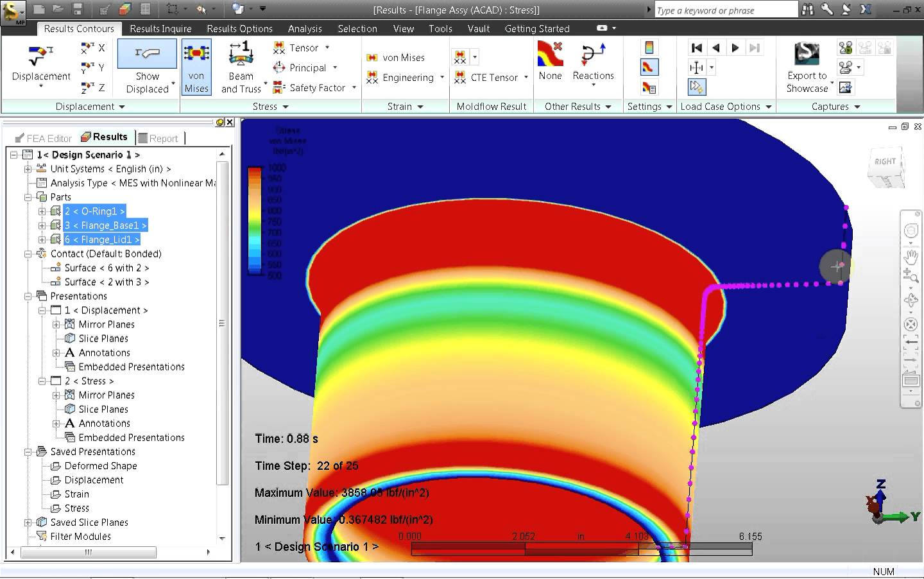Open the Results Inquire ribbon tab
The image size is (924, 579).
pos(160,28)
